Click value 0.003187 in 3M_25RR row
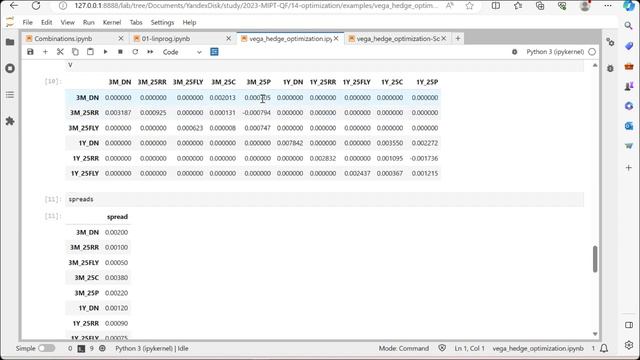This screenshot has height=360, width=640. coord(118,113)
